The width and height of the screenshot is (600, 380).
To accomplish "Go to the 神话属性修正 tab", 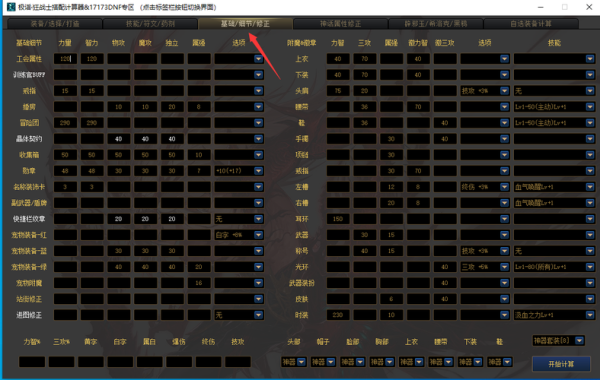I will (340, 24).
